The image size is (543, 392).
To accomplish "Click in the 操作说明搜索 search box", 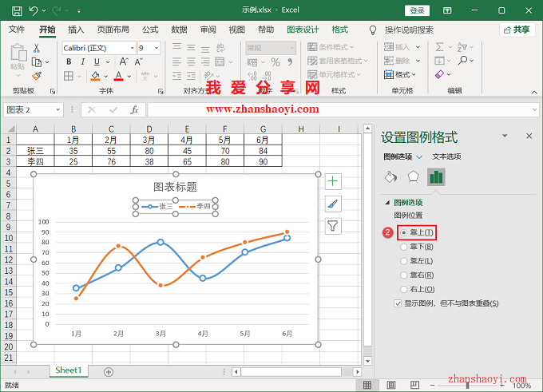I will pos(409,30).
